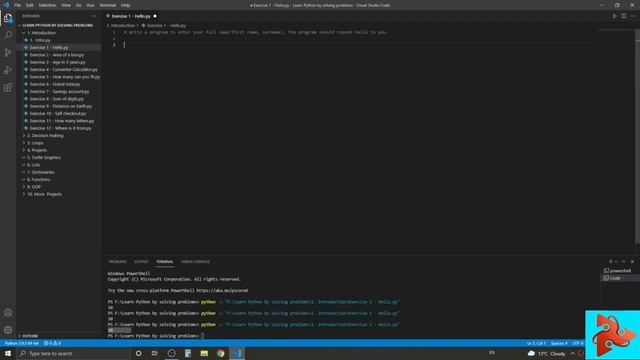Click the Python interpreter version in status bar
This screenshot has width=640, height=360.
(x=21, y=343)
